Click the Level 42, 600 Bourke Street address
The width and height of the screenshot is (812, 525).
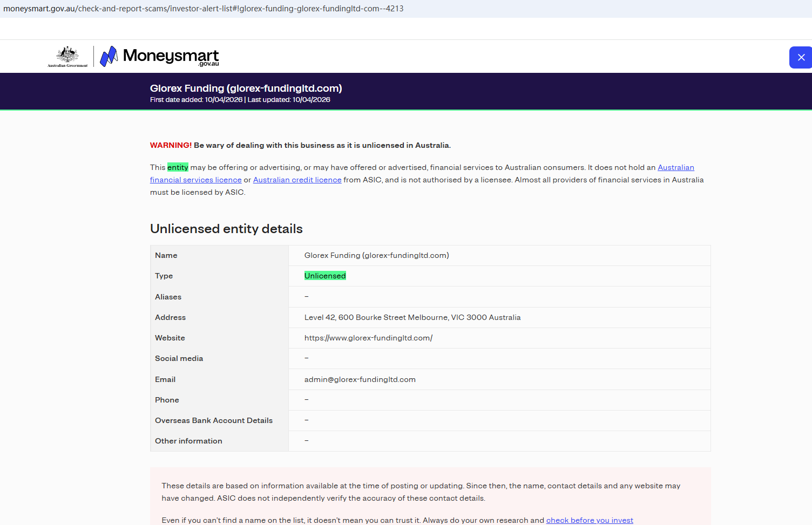412,317
